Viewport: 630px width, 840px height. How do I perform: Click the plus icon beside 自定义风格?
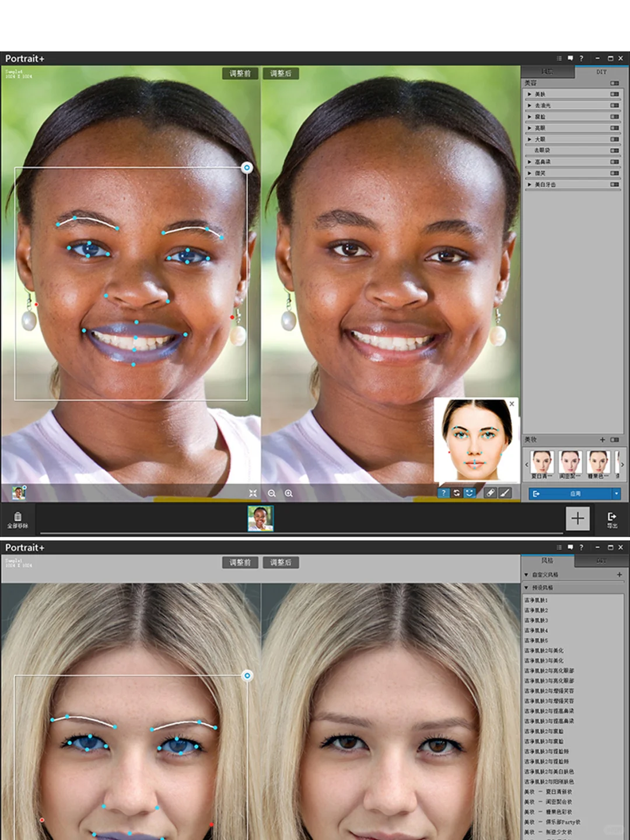(619, 575)
